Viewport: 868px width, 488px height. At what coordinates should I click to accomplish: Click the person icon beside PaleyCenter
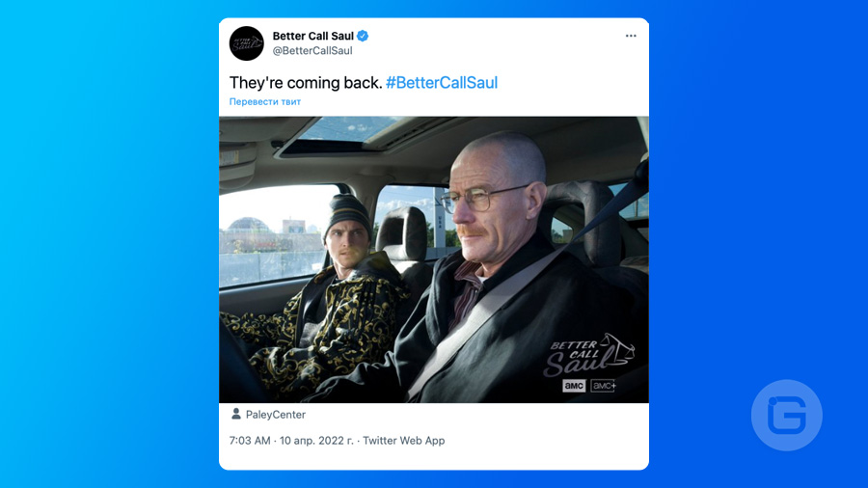(x=236, y=414)
